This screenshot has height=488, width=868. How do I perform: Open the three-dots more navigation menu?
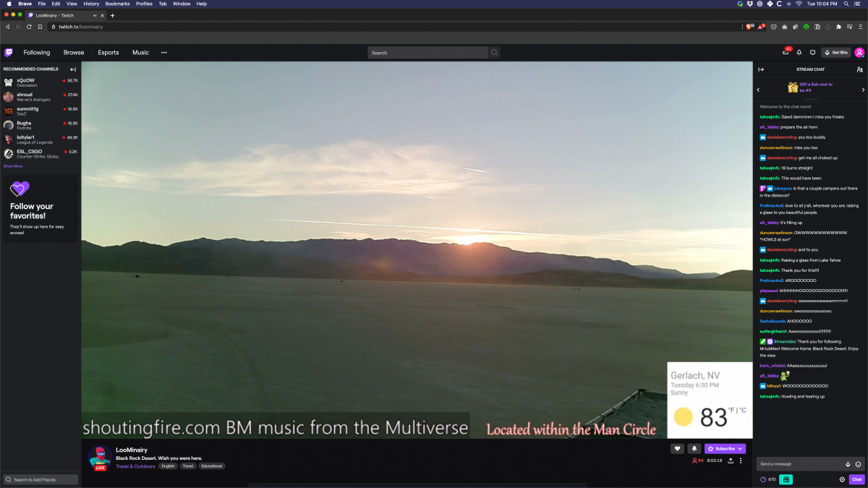click(x=164, y=53)
